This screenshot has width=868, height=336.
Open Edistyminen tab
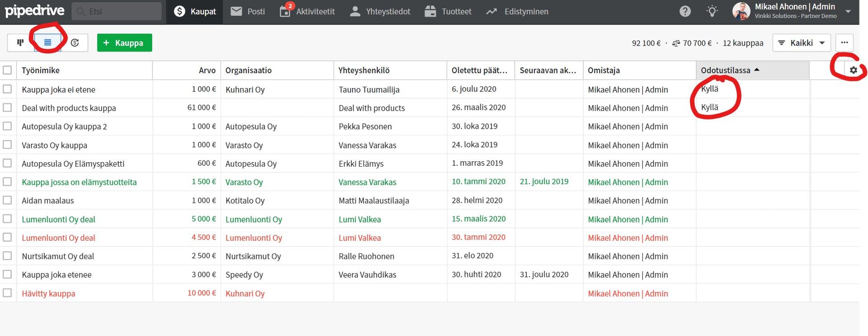(517, 11)
